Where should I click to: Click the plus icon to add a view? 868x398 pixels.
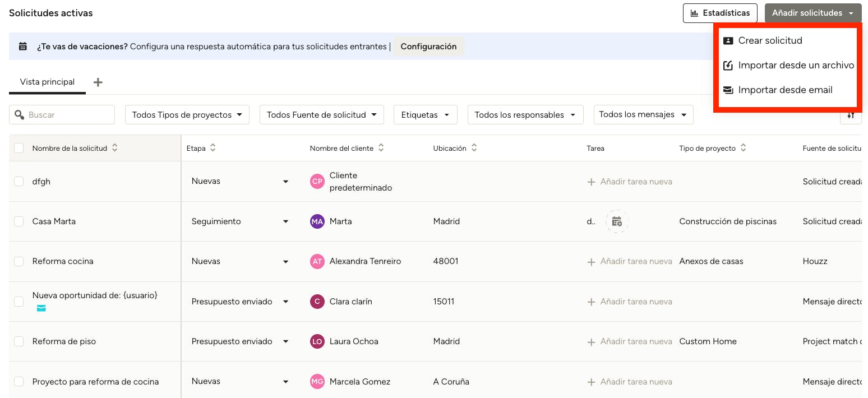click(x=98, y=82)
